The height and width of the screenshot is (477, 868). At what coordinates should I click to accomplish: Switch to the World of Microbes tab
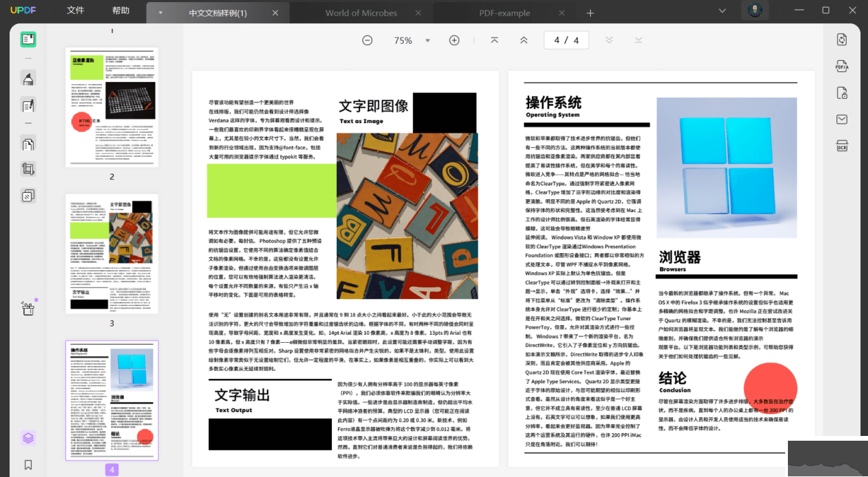click(x=361, y=12)
